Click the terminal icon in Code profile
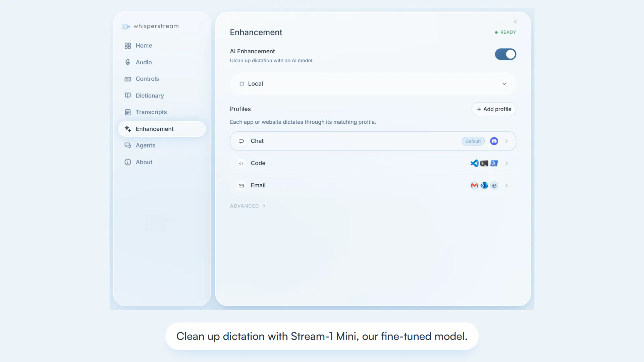Screen dimensions: 644x362 coord(484,164)
